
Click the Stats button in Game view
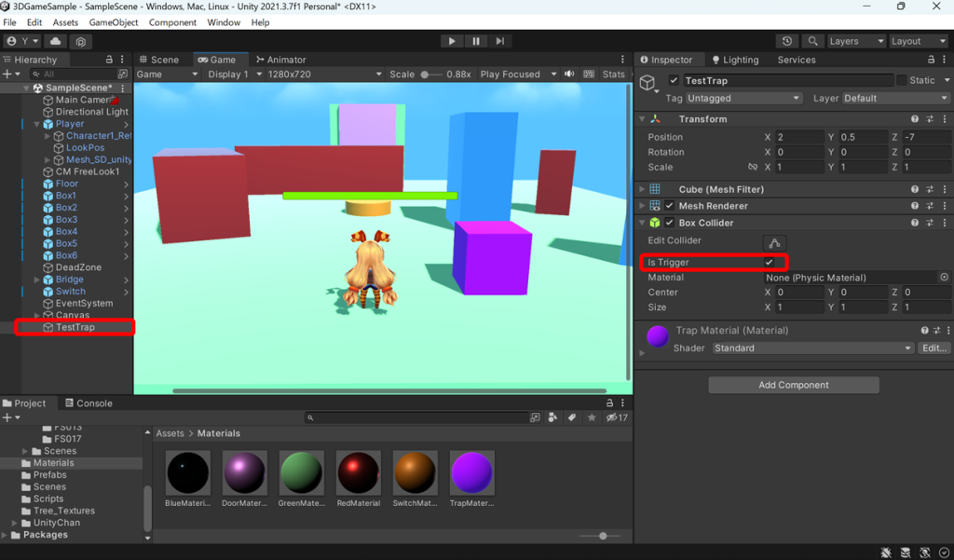click(612, 74)
